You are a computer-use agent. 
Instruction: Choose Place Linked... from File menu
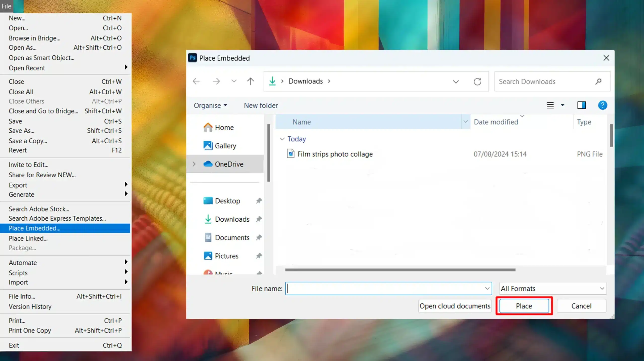coord(65,238)
